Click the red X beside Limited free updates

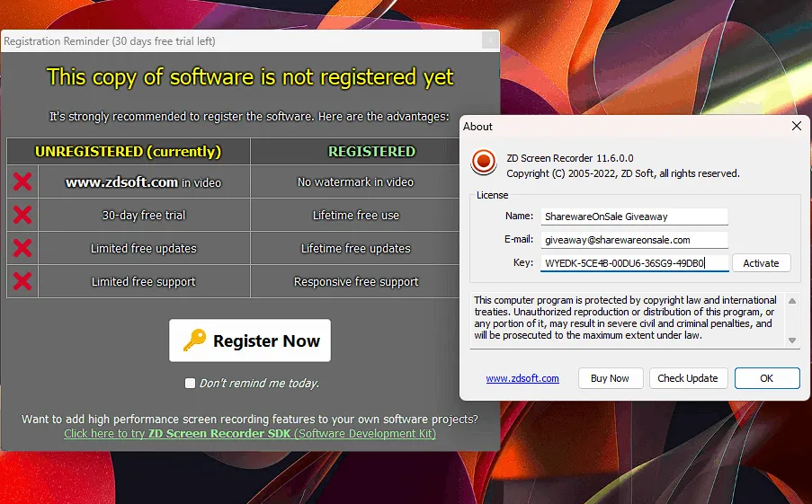22,248
